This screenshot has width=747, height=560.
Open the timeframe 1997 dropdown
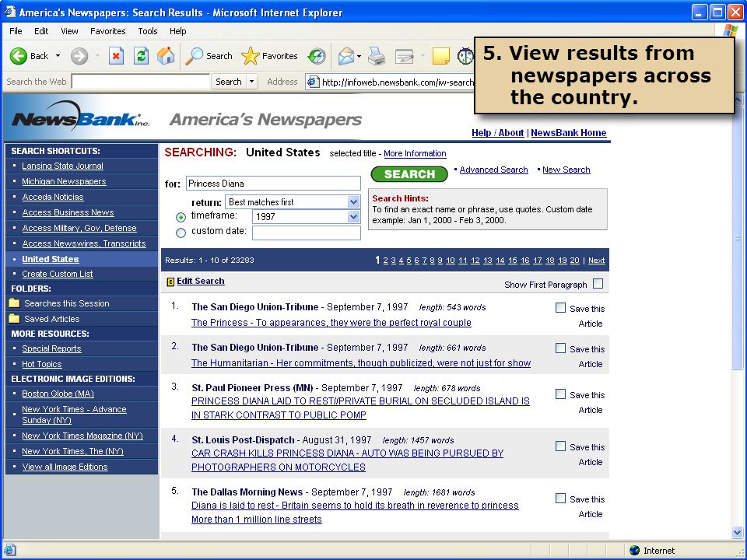click(x=353, y=217)
